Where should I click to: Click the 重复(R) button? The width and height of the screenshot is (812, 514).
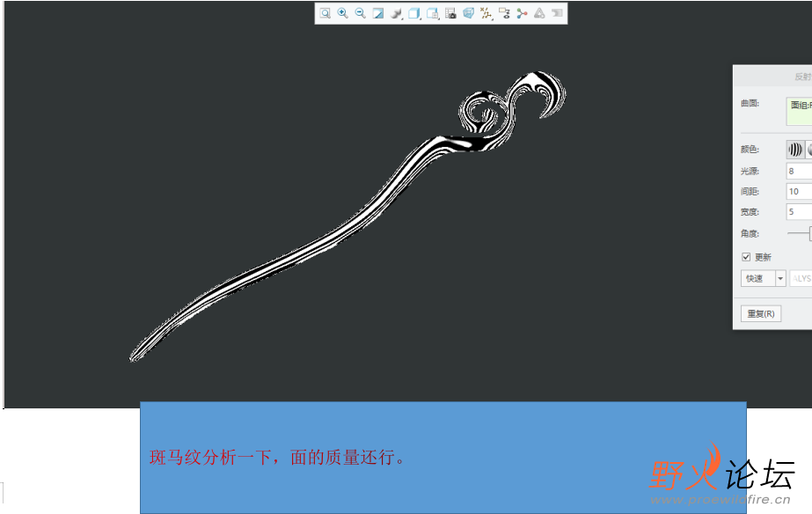[761, 314]
